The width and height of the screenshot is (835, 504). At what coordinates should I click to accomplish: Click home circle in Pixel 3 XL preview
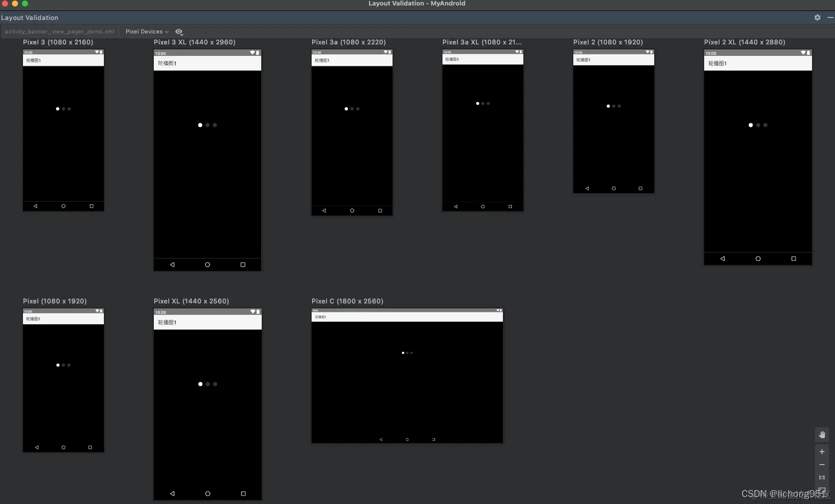point(207,264)
